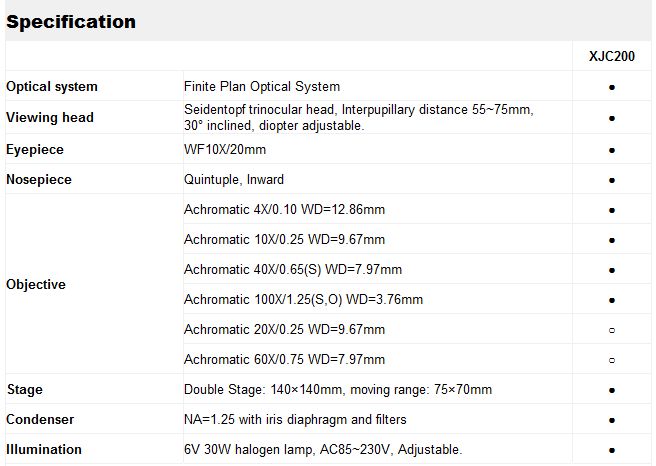
Task: Click the filled dot in Illumination row
Action: click(x=612, y=451)
